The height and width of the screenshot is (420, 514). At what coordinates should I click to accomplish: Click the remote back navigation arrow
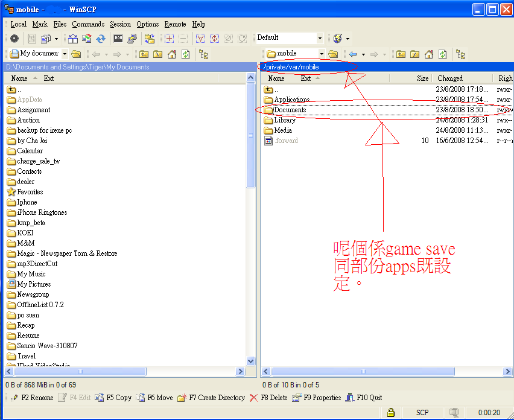353,54
